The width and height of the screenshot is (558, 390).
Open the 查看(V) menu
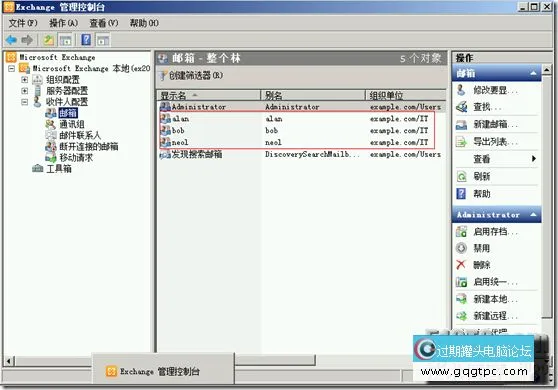click(x=104, y=23)
